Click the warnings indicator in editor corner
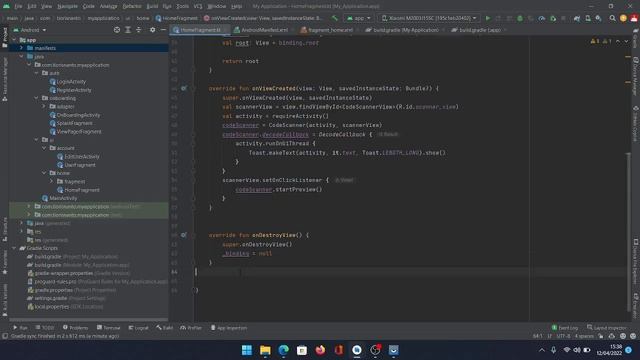Screen dimensions: 640x360 (x=601, y=41)
